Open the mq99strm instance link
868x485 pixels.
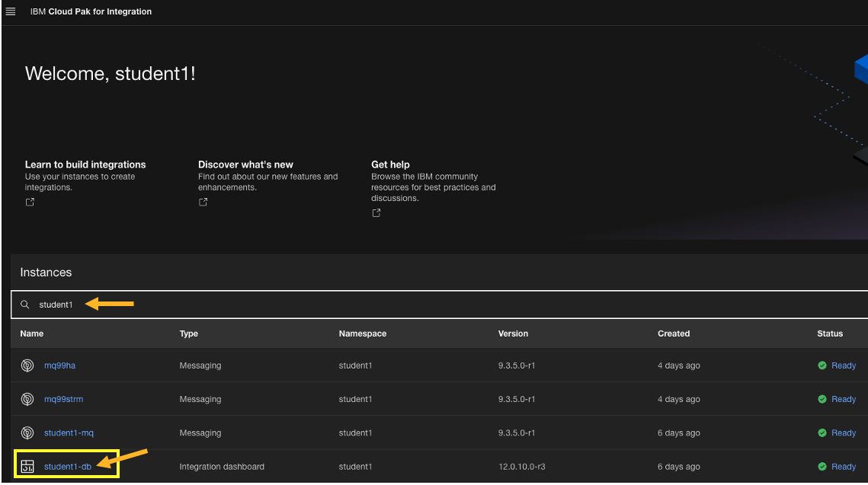63,399
